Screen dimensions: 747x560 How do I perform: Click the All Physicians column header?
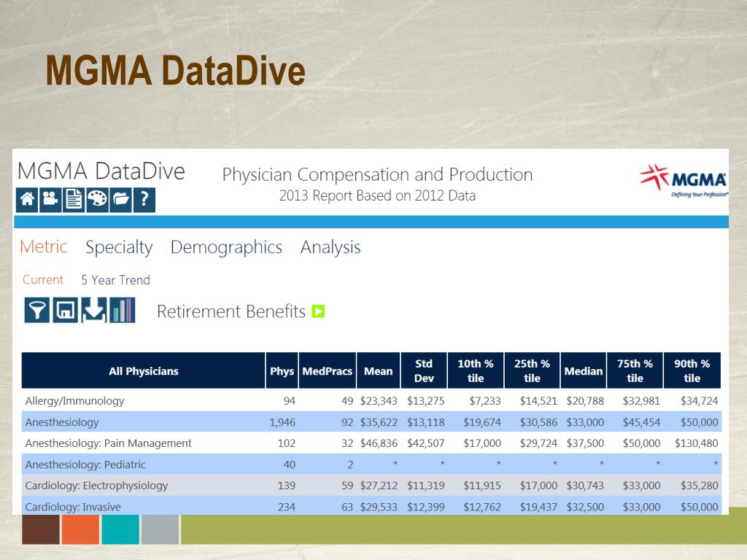pyautogui.click(x=143, y=370)
